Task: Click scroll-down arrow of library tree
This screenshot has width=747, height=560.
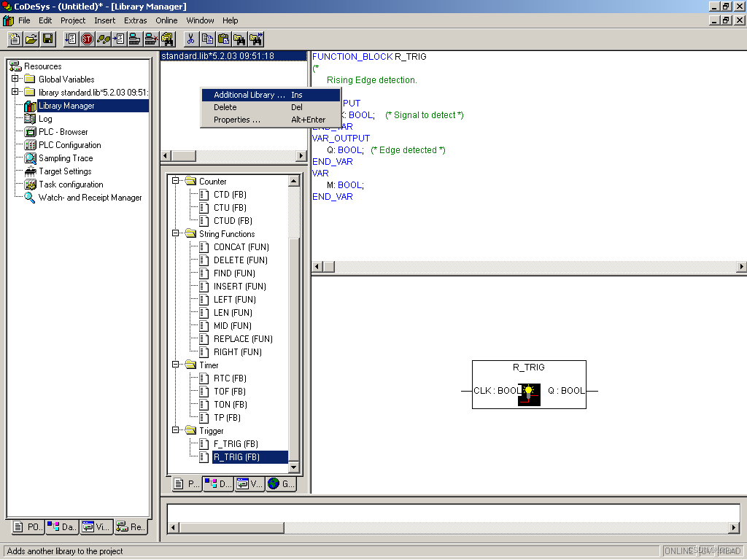Action: pos(294,467)
